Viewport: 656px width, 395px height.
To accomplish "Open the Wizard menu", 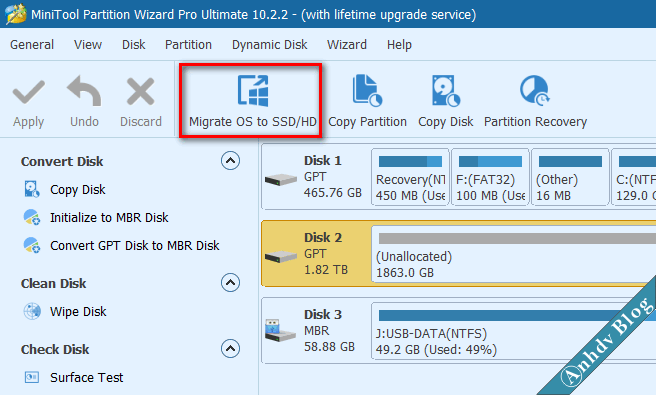I will 347,45.
